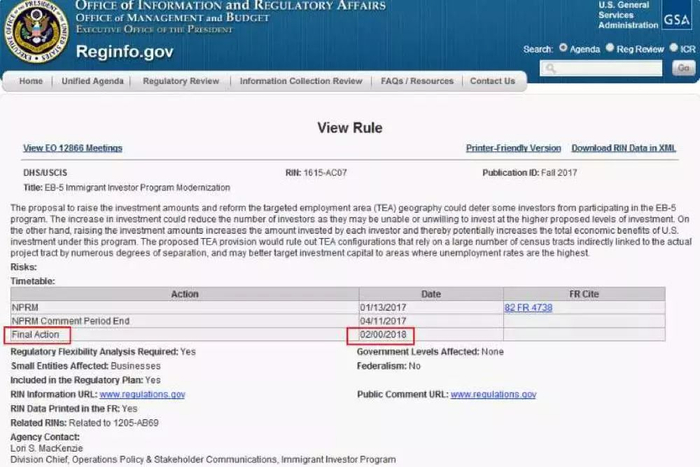Click the DHS/USCIS agency text

(45, 173)
